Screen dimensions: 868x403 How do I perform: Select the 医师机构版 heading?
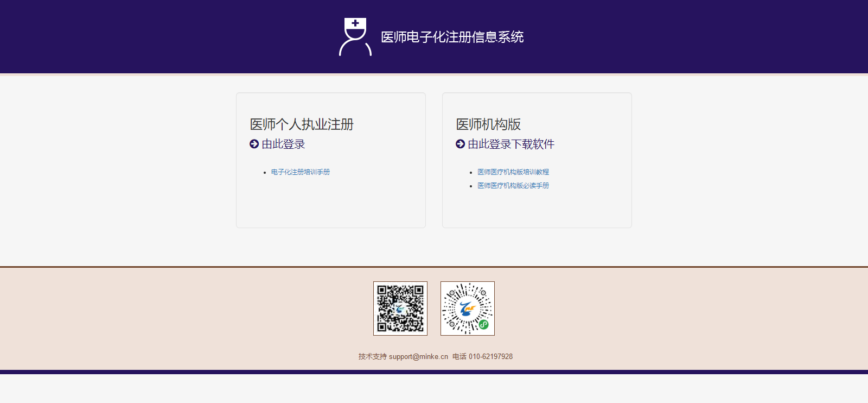pyautogui.click(x=488, y=124)
